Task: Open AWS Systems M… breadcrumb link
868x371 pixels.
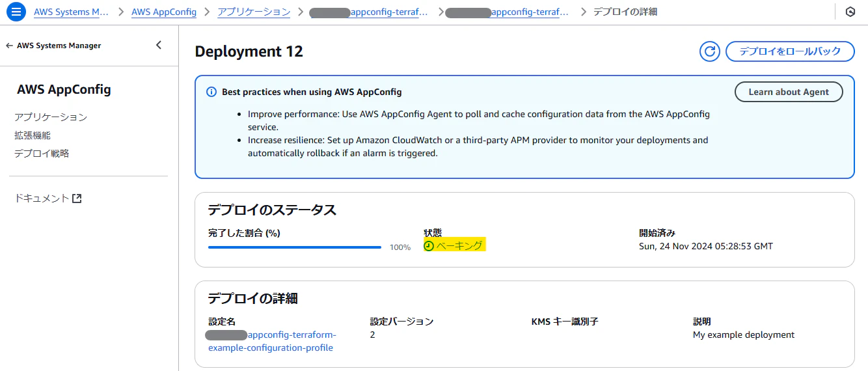Action: tap(71, 12)
